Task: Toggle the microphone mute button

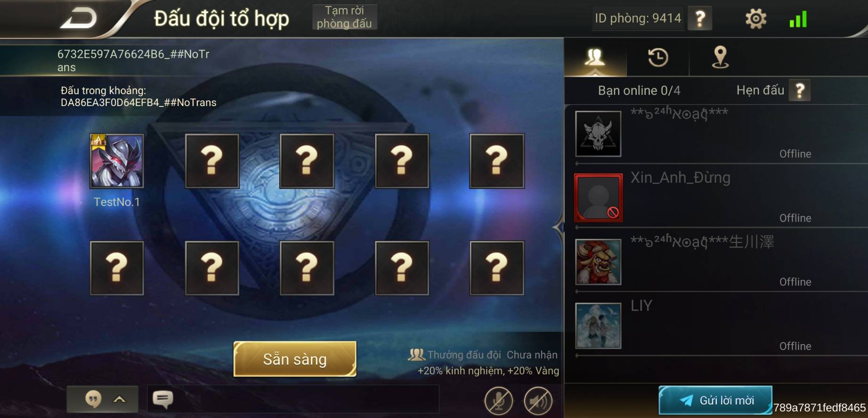Action: [499, 401]
